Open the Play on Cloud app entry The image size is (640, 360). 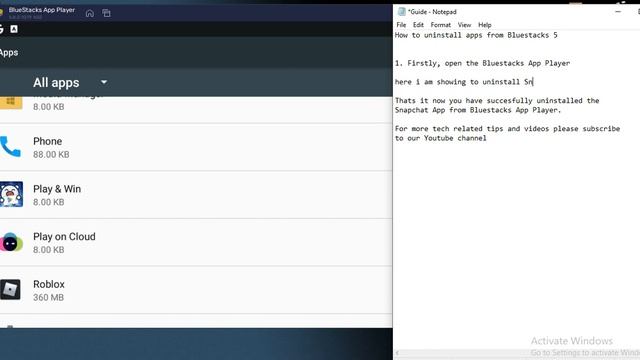click(x=196, y=243)
